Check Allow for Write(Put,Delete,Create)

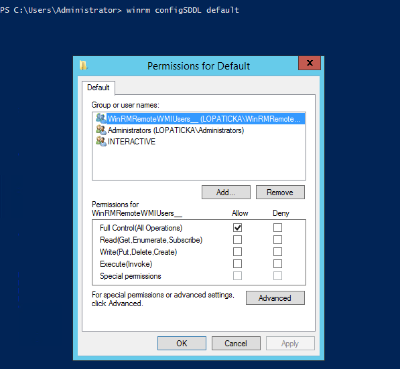[237, 252]
